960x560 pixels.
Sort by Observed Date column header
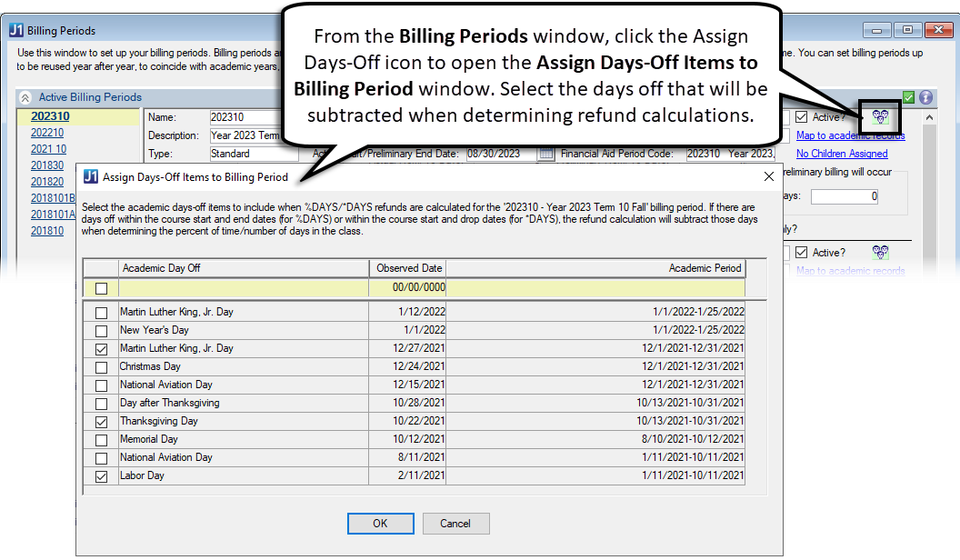pos(408,268)
